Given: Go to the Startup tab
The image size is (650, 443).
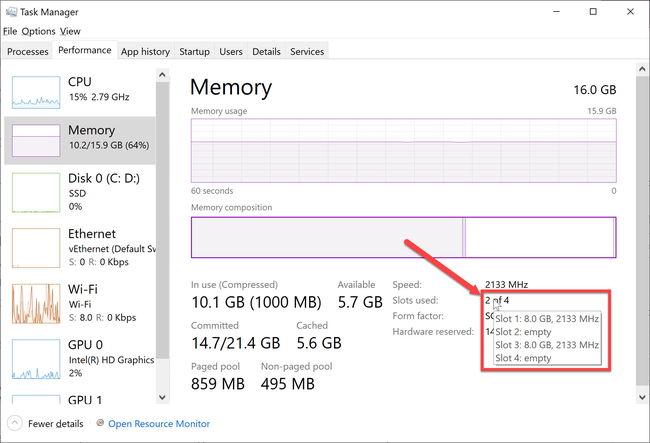Looking at the screenshot, I should pyautogui.click(x=194, y=52).
